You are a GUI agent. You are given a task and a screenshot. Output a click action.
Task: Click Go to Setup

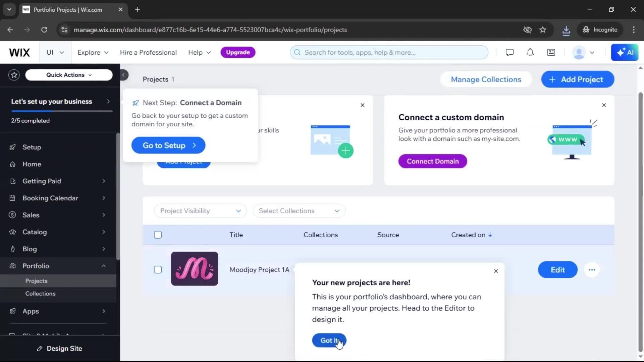[168, 145]
